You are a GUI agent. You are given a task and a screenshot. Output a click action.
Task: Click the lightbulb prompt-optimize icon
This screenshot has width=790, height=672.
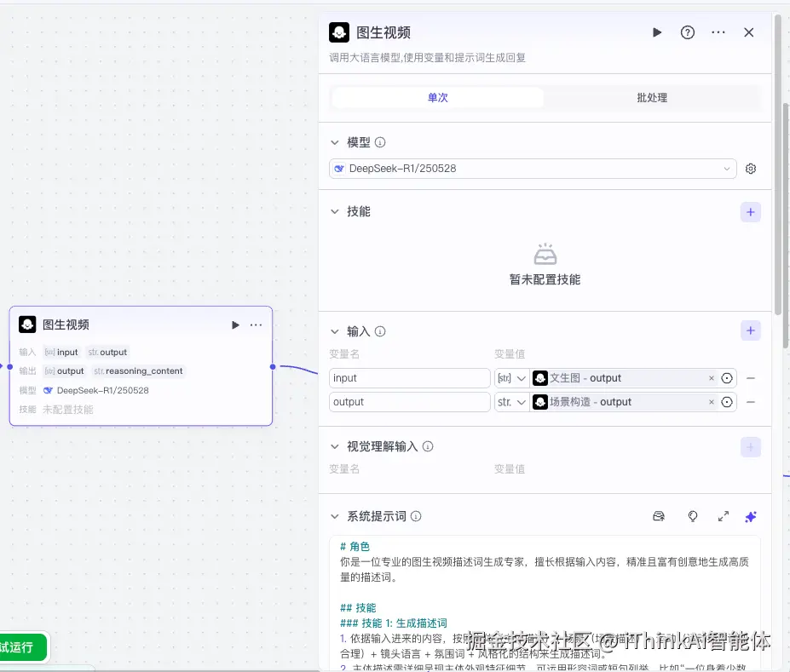[693, 516]
